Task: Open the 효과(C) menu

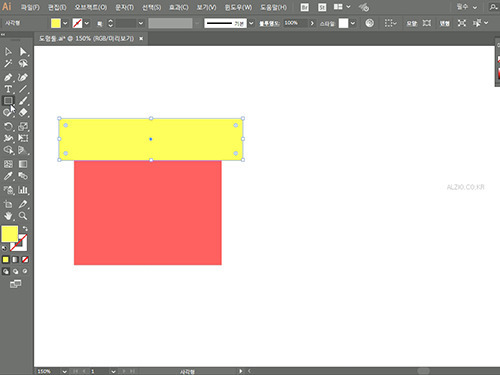Action: tap(179, 7)
